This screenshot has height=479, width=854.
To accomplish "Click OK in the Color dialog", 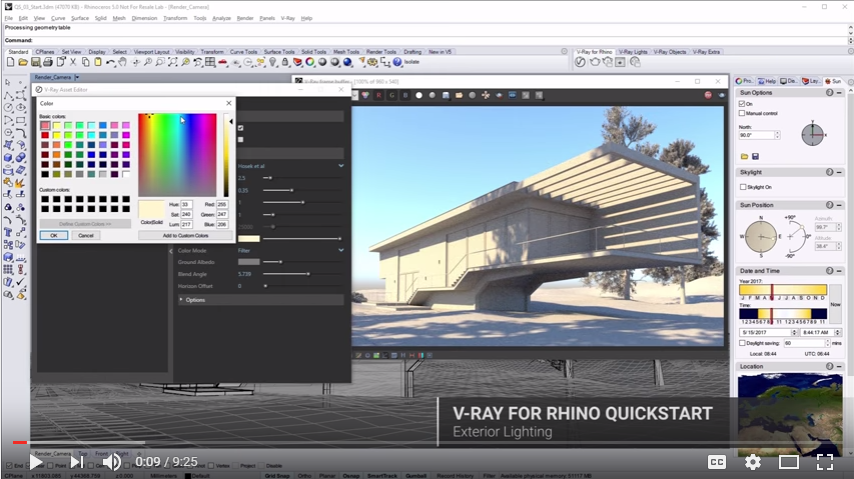I will coord(54,235).
